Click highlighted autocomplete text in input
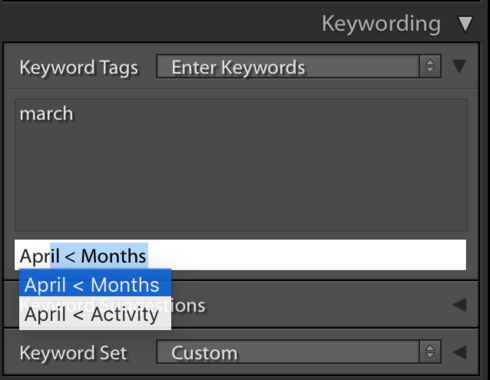Screen dimensions: 490x380 coord(99,256)
